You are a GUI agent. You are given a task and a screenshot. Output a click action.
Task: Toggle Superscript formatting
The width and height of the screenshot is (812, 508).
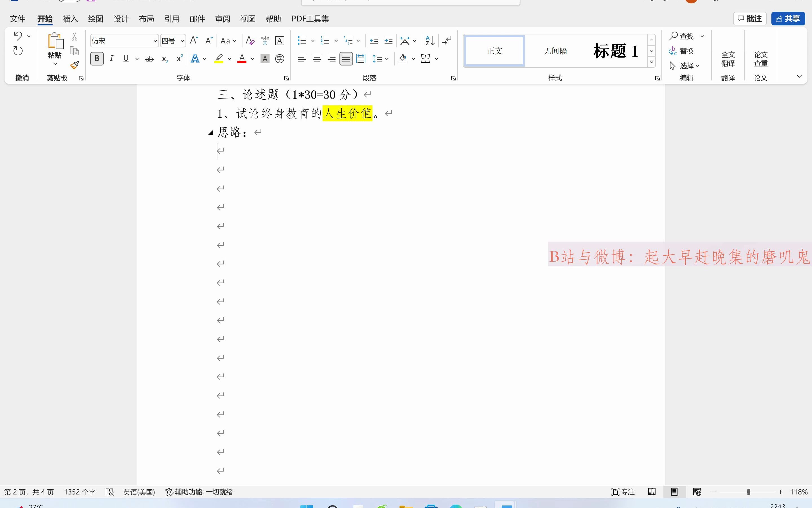coord(180,58)
